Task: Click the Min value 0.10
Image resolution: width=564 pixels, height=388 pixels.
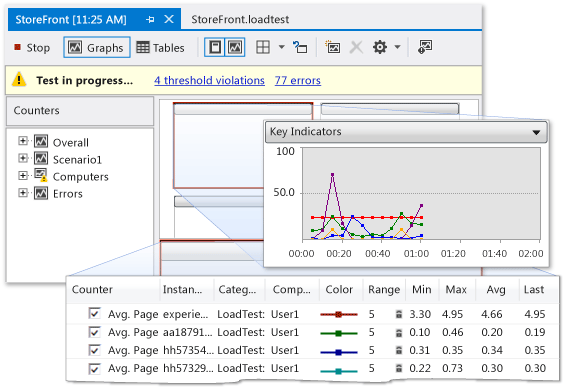Action: click(x=420, y=332)
